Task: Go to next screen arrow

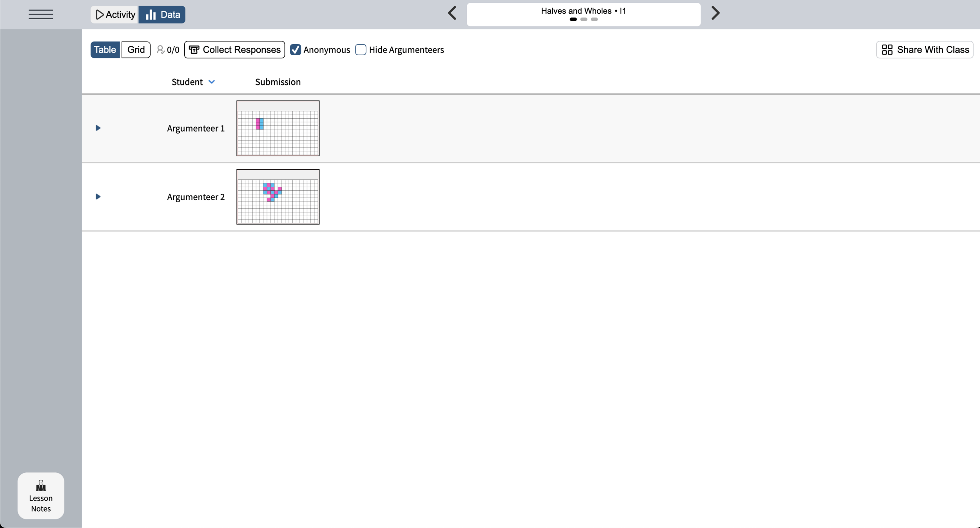Action: pos(715,13)
